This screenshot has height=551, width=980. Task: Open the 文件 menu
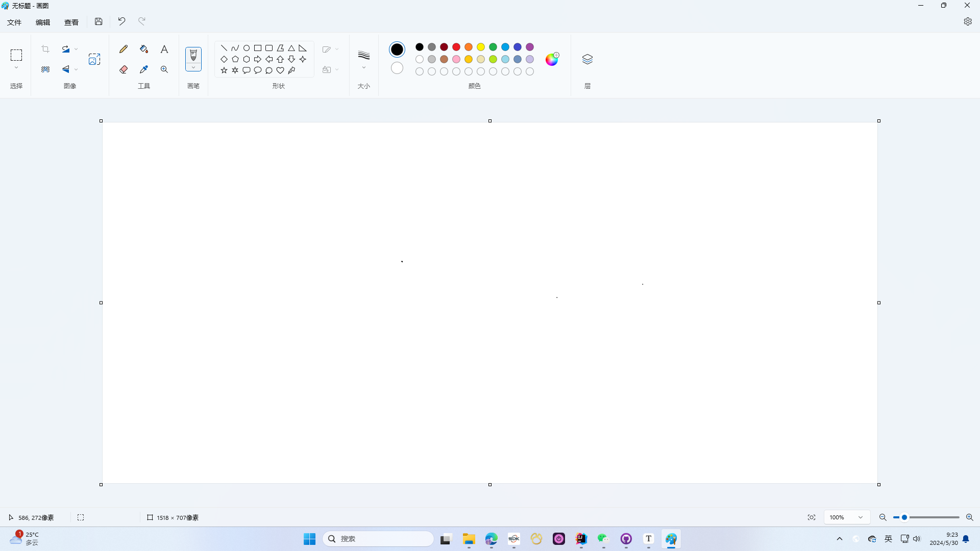14,22
